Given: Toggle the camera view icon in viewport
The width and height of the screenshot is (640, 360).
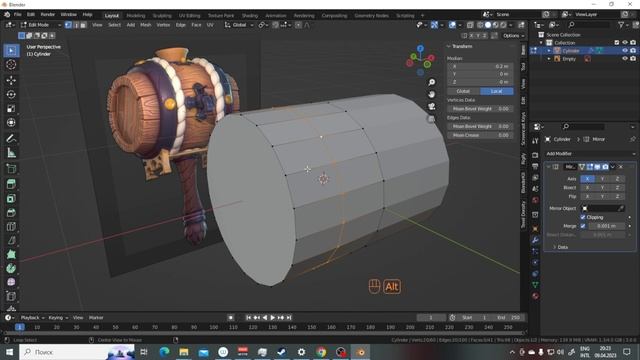Looking at the screenshot, I should [x=431, y=107].
